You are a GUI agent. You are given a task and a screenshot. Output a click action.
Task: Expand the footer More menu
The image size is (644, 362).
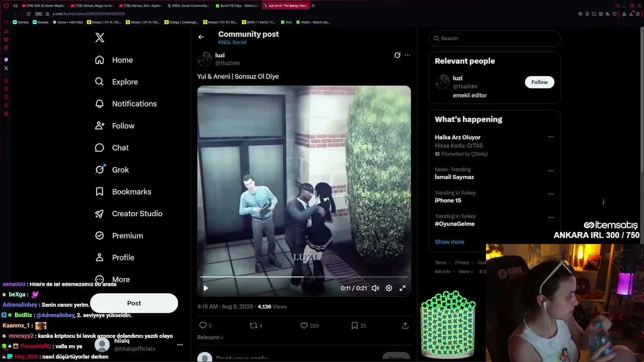tap(465, 271)
